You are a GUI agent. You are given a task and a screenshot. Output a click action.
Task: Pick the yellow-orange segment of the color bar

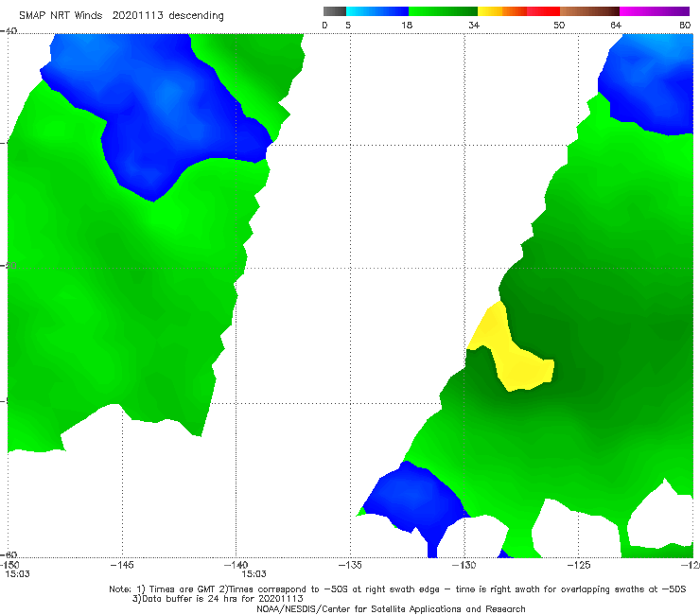[x=502, y=11]
